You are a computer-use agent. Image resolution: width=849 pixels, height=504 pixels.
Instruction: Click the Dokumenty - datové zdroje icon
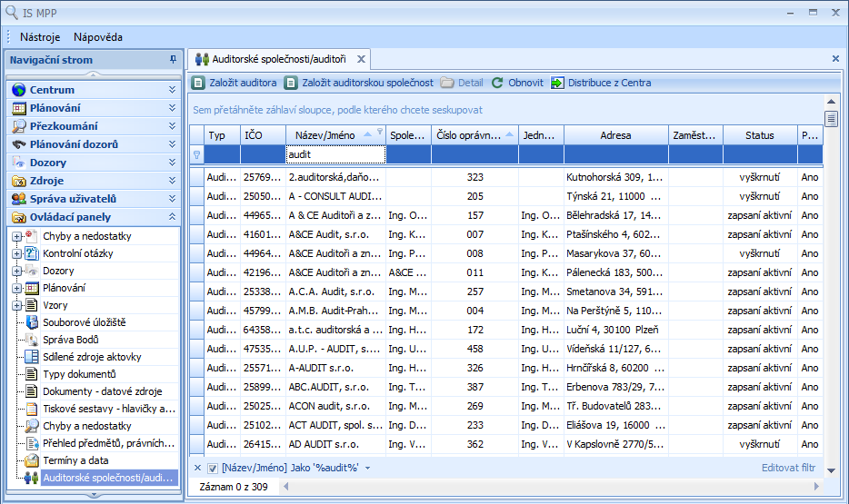32,391
